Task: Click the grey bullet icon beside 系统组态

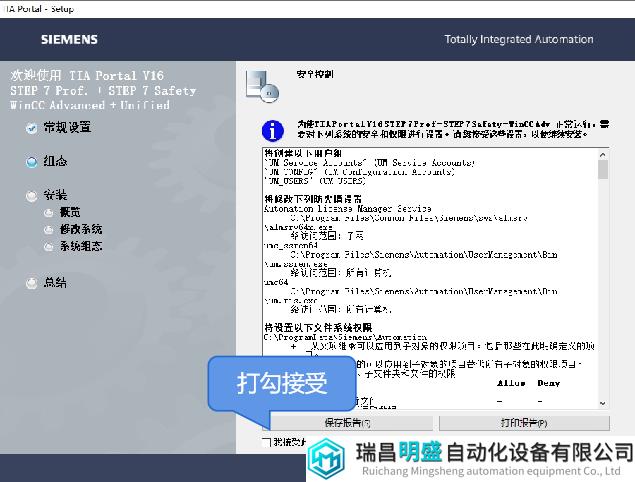Action: (49, 247)
